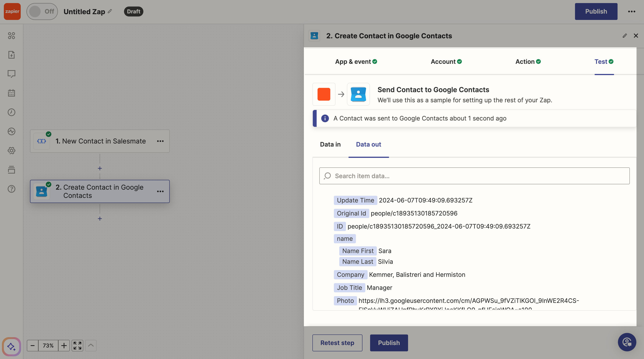Click the Photo field label
The height and width of the screenshot is (359, 644).
pos(345,301)
